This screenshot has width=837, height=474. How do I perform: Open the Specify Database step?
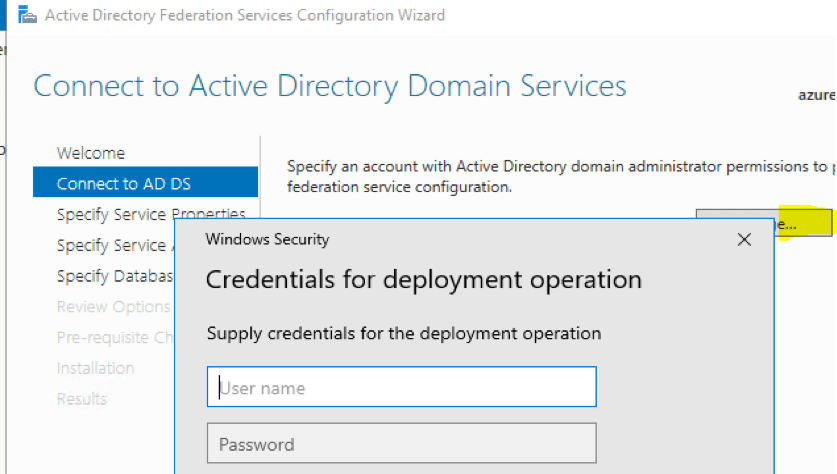click(x=115, y=276)
